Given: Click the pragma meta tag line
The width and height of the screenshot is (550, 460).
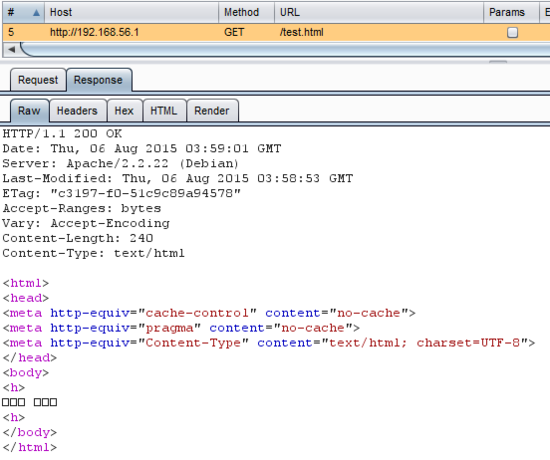Looking at the screenshot, I should pos(181,328).
